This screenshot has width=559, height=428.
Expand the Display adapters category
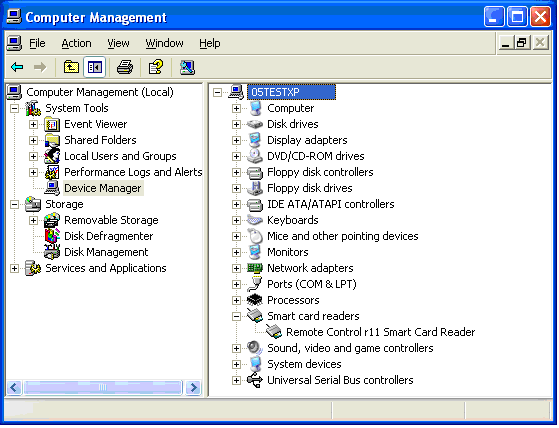click(x=236, y=140)
